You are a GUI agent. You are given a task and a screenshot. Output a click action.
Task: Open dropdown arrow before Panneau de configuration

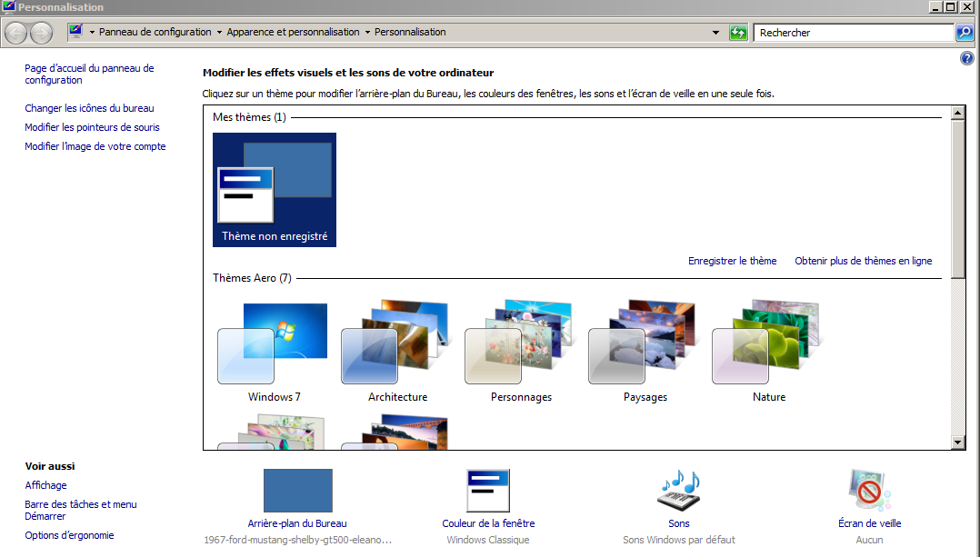tap(92, 33)
